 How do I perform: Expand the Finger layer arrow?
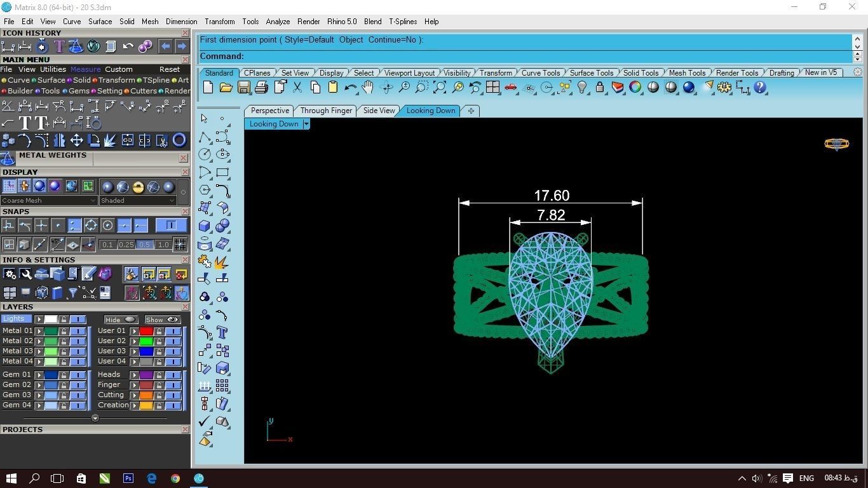coord(134,385)
